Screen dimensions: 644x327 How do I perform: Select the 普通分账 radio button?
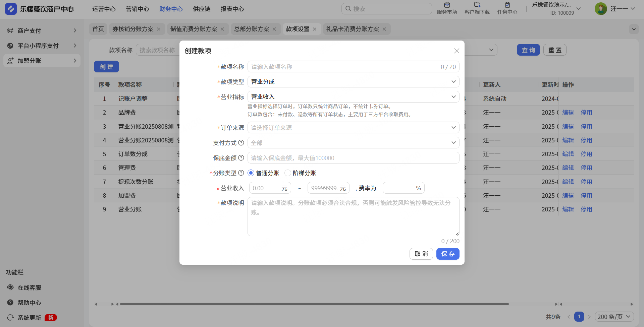click(251, 173)
